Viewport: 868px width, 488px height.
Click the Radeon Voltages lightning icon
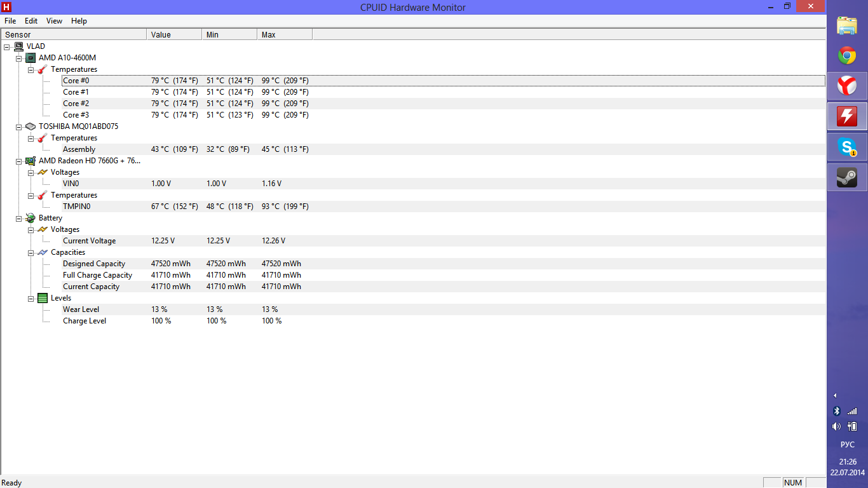[x=43, y=172]
